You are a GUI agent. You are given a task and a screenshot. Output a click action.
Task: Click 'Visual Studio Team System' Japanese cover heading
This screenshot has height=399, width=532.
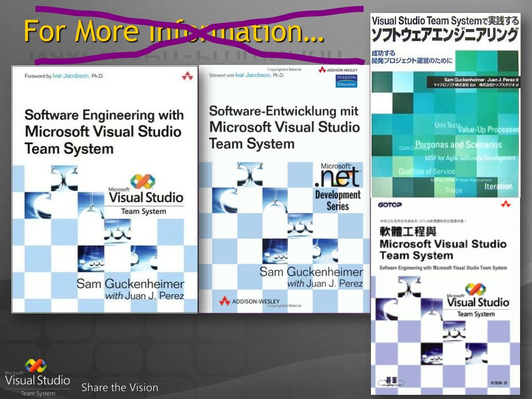tap(427, 21)
